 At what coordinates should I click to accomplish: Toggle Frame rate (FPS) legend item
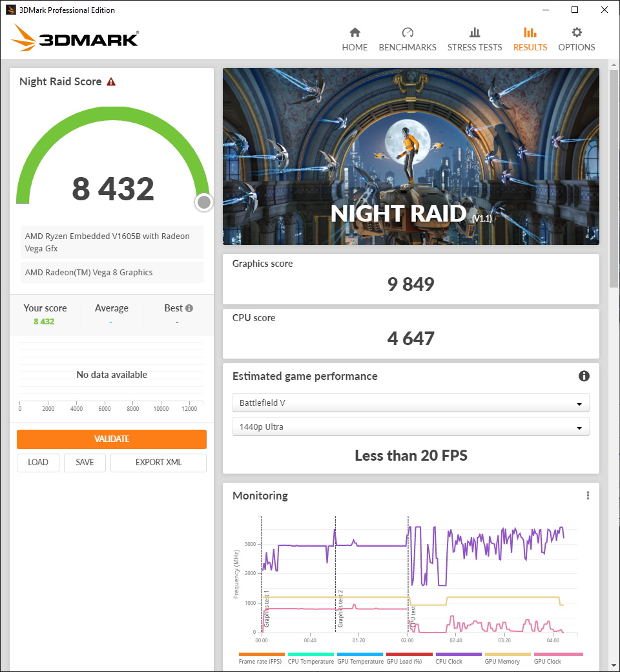260,658
